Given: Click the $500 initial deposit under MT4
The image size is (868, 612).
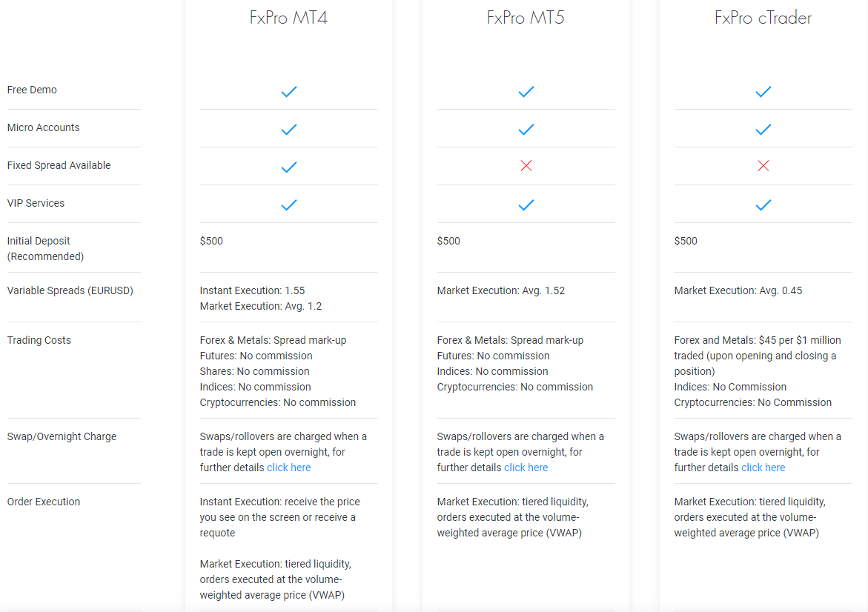Looking at the screenshot, I should pos(211,241).
